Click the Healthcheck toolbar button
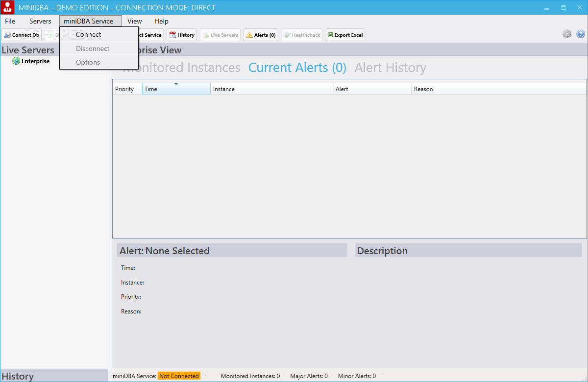This screenshot has height=382, width=588. [302, 35]
